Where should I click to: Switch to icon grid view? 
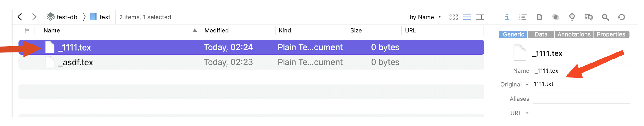[453, 17]
